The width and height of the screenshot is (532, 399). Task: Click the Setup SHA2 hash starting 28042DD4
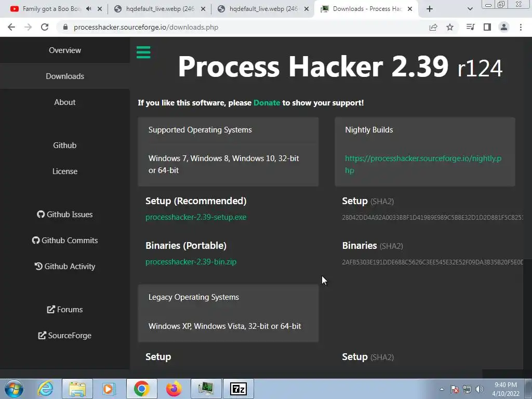433,218
